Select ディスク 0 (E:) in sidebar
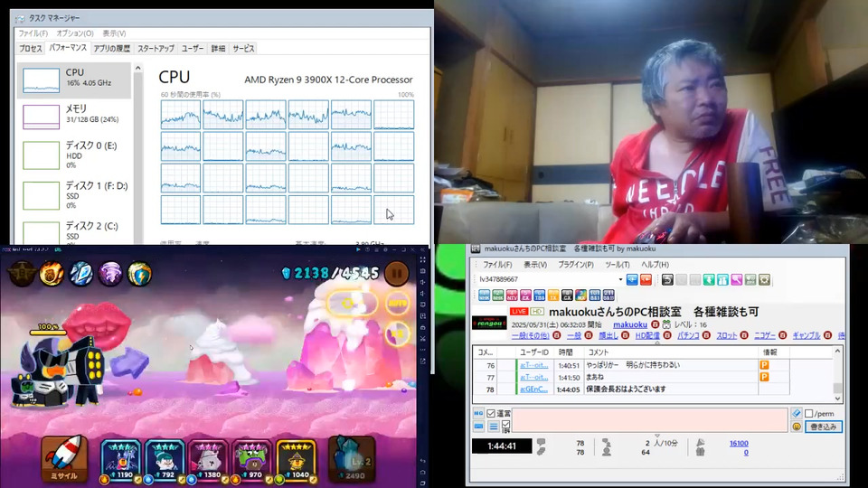Viewport: 868px width, 488px height. point(74,155)
